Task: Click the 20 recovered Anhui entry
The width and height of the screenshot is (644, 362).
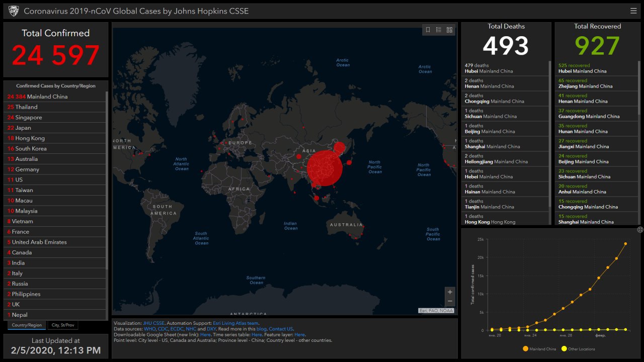Action: [597, 189]
